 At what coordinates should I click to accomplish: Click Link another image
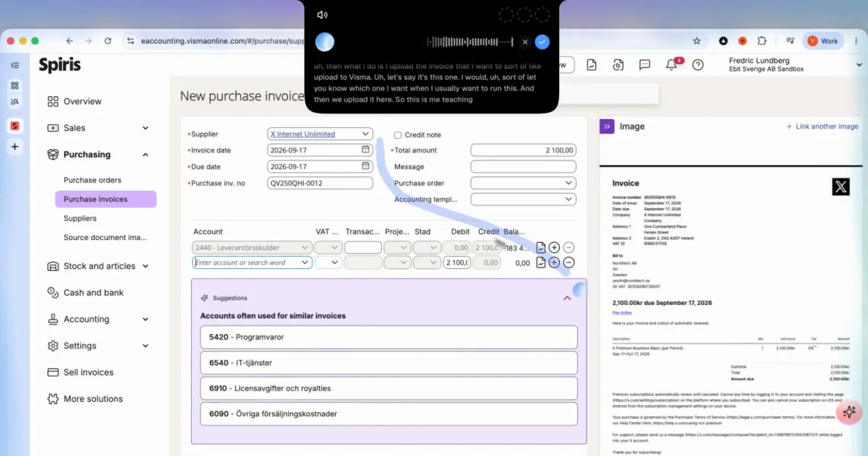tap(822, 126)
